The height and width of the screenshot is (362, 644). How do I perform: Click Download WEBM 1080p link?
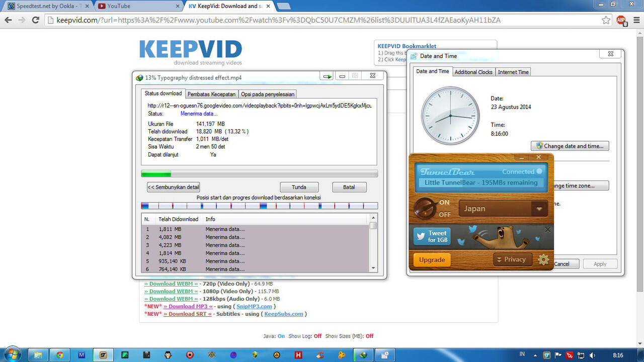click(x=171, y=291)
